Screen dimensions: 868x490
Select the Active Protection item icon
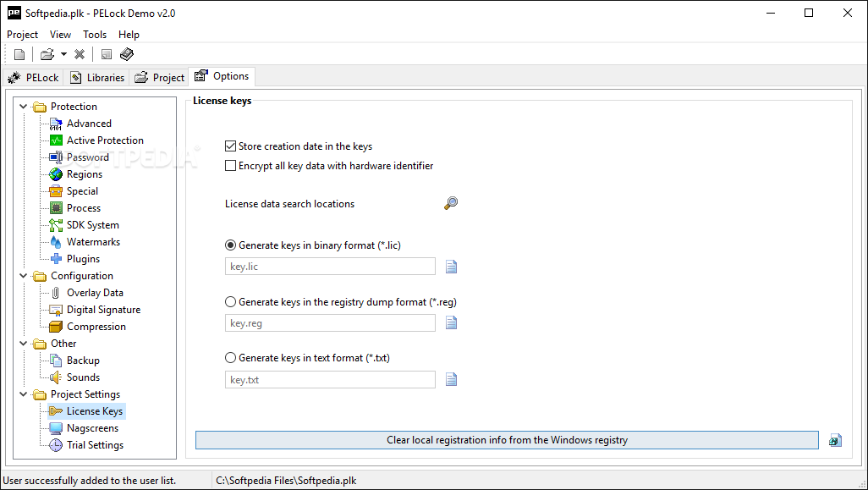(56, 140)
